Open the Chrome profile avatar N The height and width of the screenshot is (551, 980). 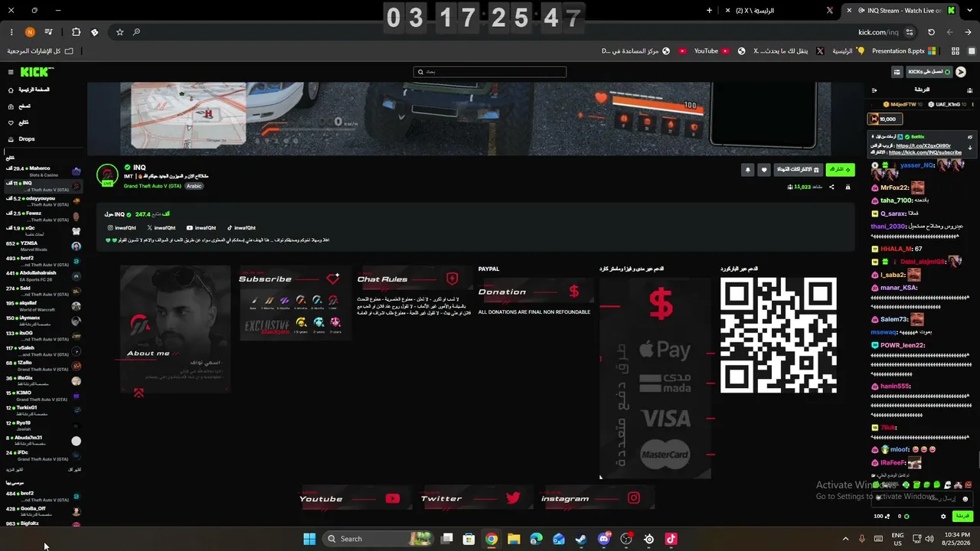click(30, 32)
